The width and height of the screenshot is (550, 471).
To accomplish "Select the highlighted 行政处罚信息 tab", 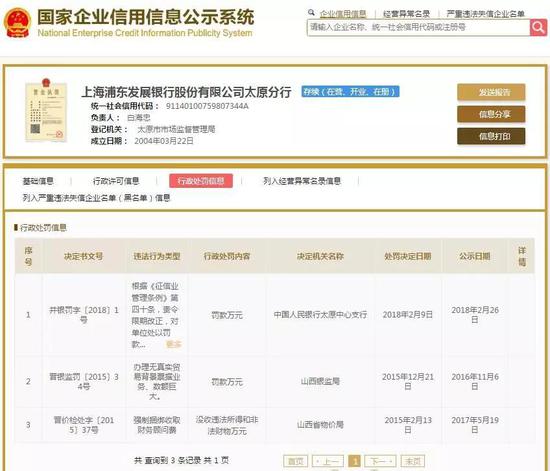I will 201,181.
